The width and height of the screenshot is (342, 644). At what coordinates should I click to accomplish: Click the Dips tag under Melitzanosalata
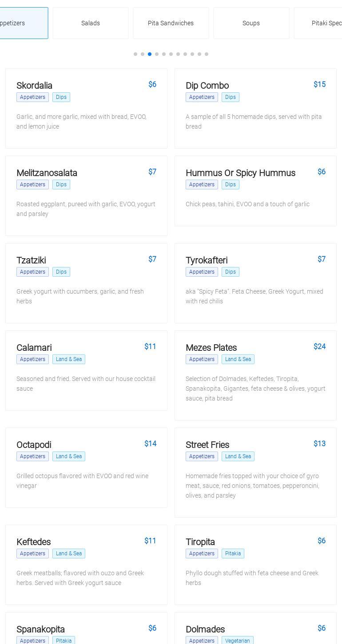pos(61,185)
